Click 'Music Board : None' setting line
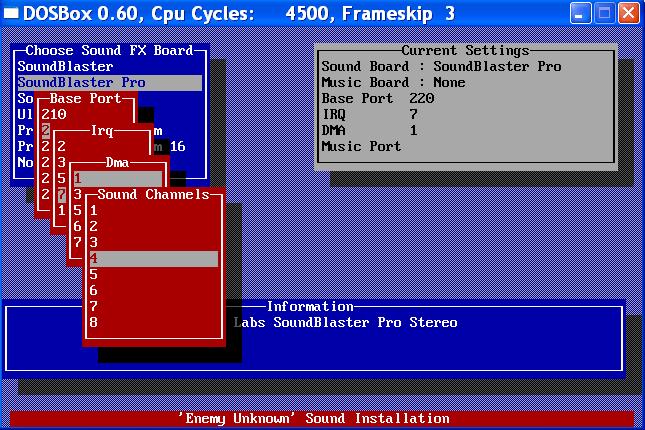The width and height of the screenshot is (645, 430). click(393, 83)
